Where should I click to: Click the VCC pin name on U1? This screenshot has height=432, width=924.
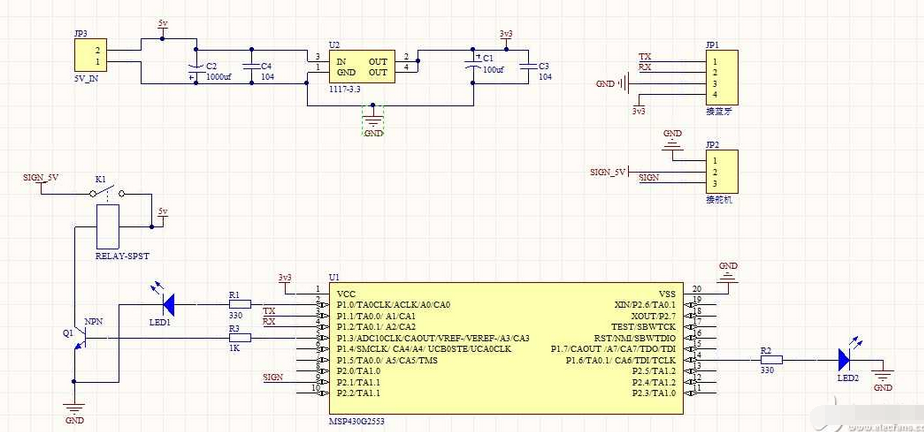pyautogui.click(x=346, y=294)
